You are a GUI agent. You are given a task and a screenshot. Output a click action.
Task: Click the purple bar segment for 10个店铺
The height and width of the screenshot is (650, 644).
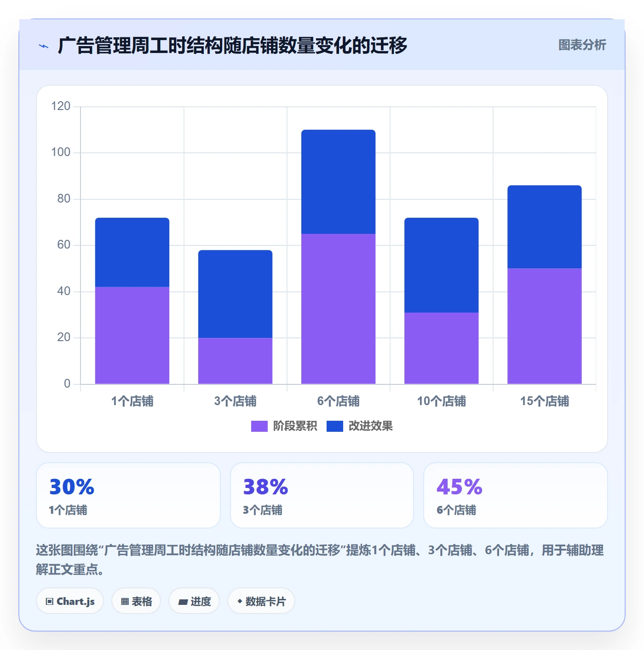pos(441,348)
